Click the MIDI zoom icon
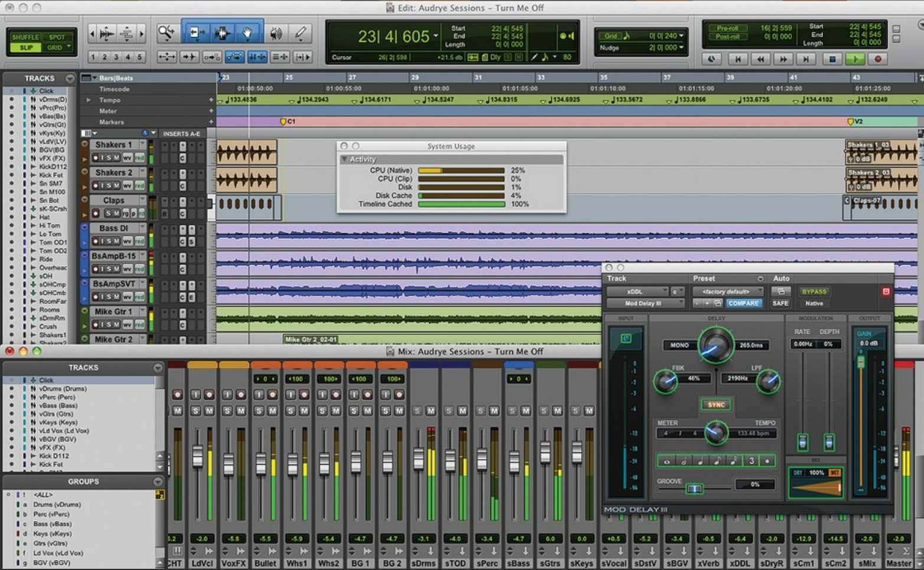924x570 pixels. [x=127, y=34]
